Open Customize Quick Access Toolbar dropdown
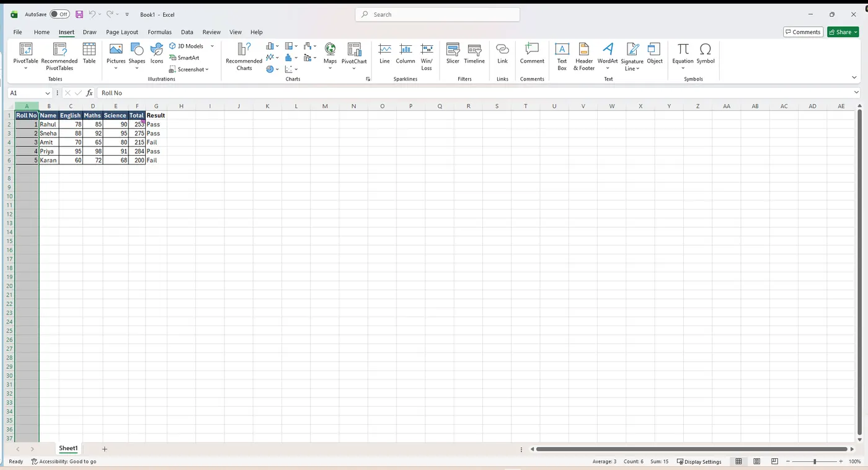This screenshot has height=470, width=868. pos(127,14)
